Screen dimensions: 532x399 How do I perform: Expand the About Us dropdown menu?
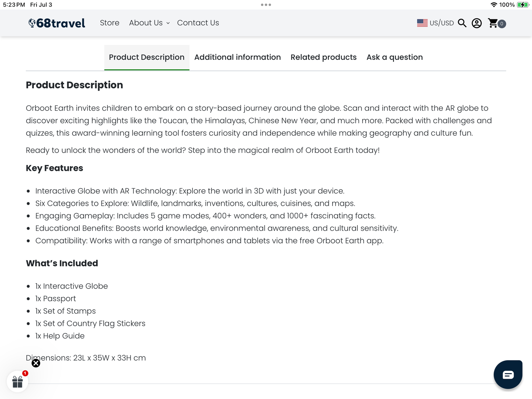[x=149, y=23]
